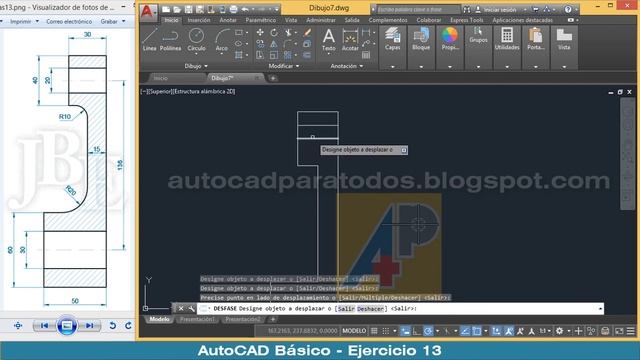640x360 pixels.
Task: Pick the rectangle tool in Dibujo panel
Action: tap(239, 32)
